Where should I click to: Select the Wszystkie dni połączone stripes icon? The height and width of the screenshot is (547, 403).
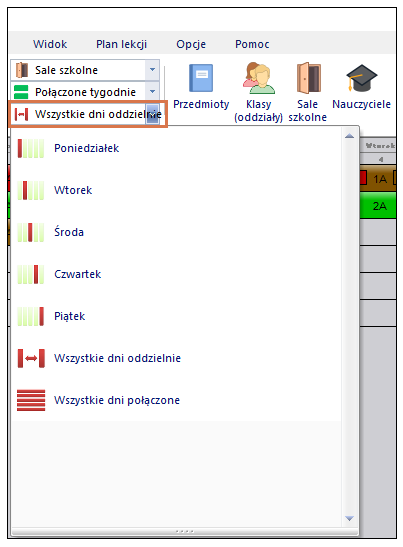coord(31,400)
